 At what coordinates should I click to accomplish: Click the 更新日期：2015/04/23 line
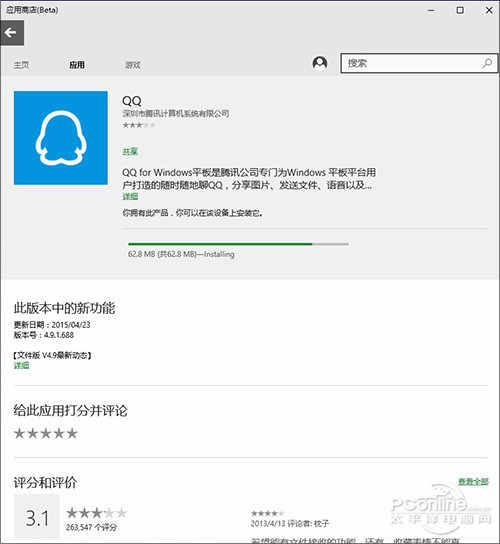tap(52, 325)
